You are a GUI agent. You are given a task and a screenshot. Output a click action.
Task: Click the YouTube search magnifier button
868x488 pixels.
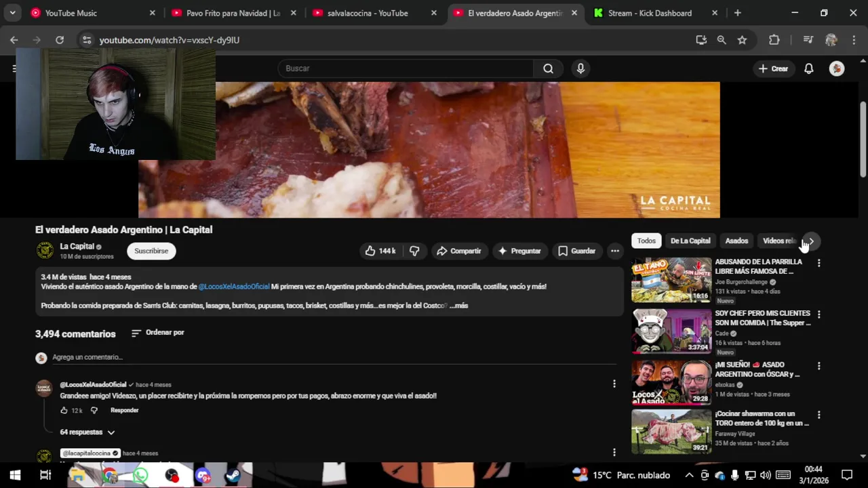pyautogui.click(x=548, y=68)
